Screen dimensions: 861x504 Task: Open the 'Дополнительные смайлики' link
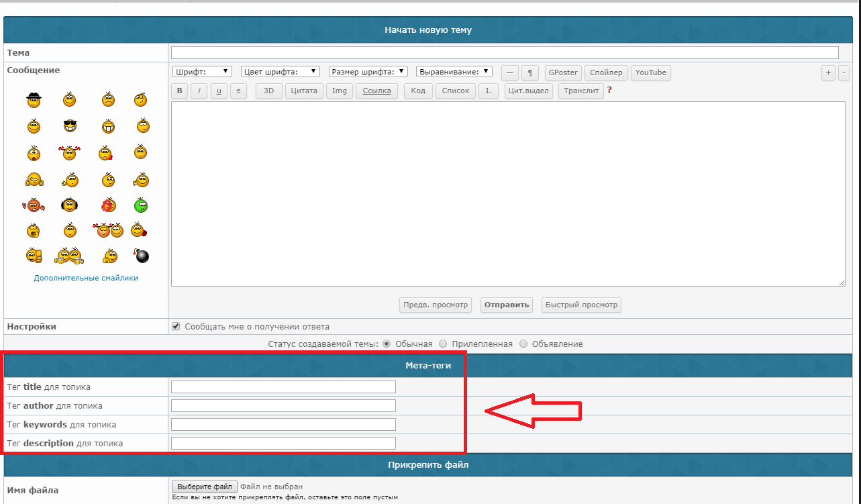pos(86,278)
